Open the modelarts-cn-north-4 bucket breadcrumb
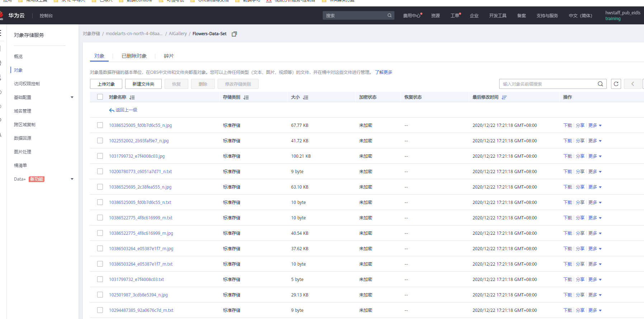This screenshot has height=319, width=644. (x=134, y=34)
